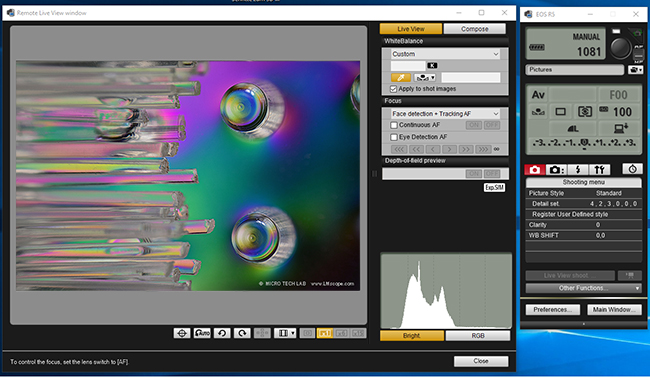Click the small panel collapse handle beside preview
The width and height of the screenshot is (650, 378).
click(x=374, y=174)
